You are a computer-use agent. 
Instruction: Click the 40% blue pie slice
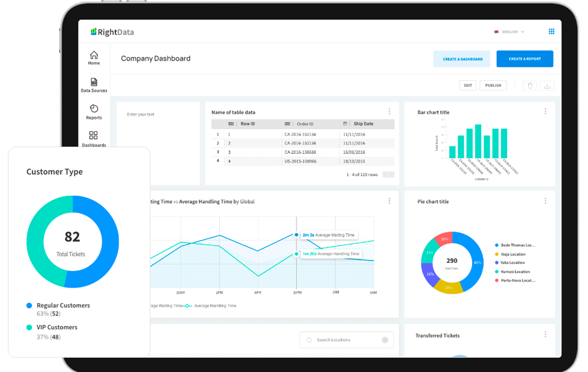[476, 262]
